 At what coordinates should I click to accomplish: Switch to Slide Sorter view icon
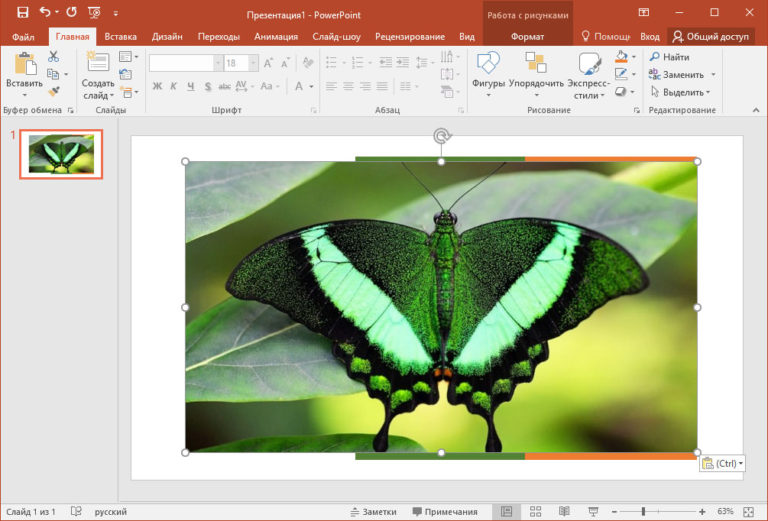point(535,511)
